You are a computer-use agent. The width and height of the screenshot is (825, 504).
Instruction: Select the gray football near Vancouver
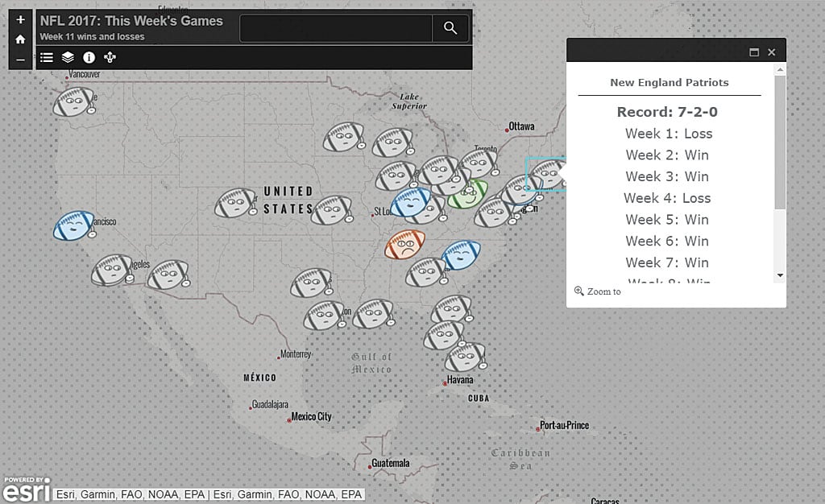[x=74, y=101]
